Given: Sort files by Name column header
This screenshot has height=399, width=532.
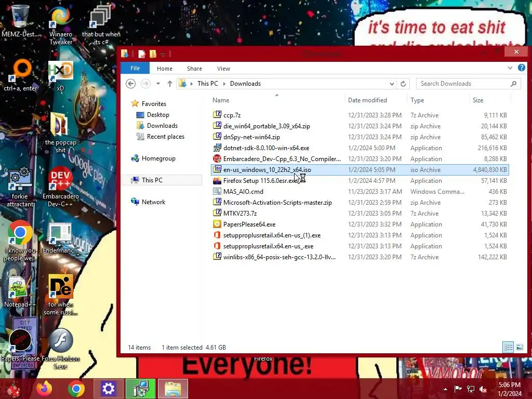Looking at the screenshot, I should 220,100.
